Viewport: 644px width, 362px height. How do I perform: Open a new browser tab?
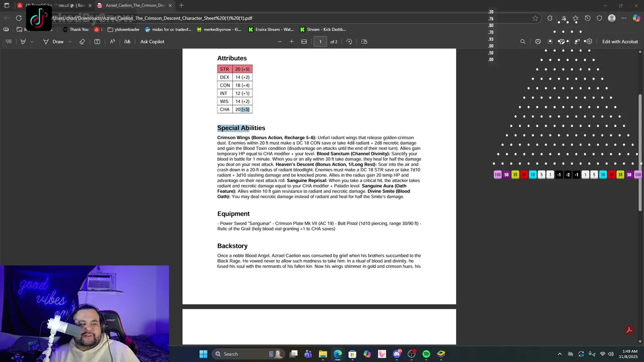181,6
